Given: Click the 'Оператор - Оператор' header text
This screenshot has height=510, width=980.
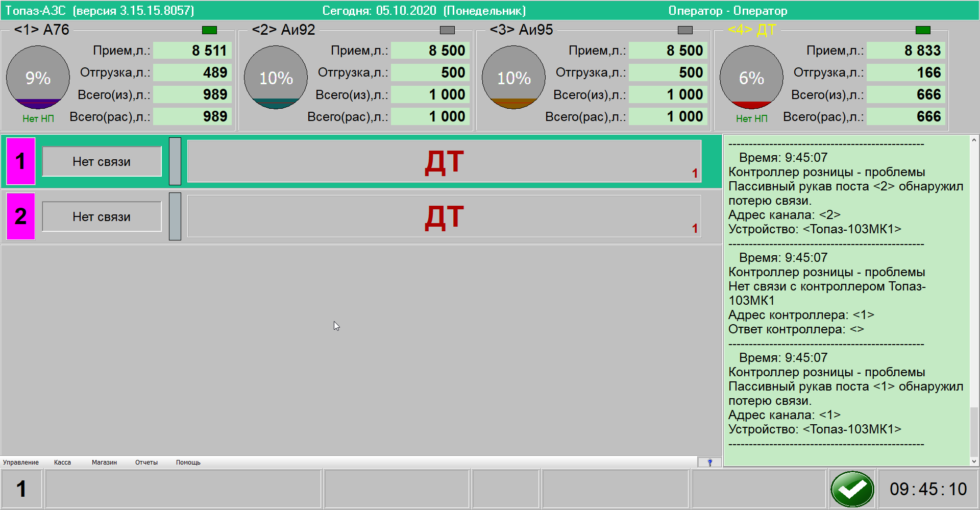Looking at the screenshot, I should pyautogui.click(x=728, y=11).
